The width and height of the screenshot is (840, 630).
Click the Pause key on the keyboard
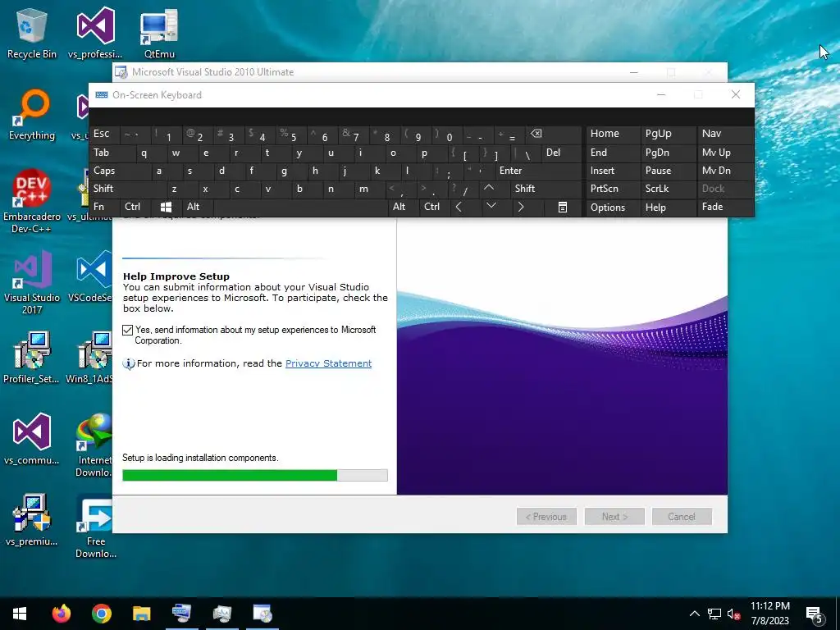668,171
